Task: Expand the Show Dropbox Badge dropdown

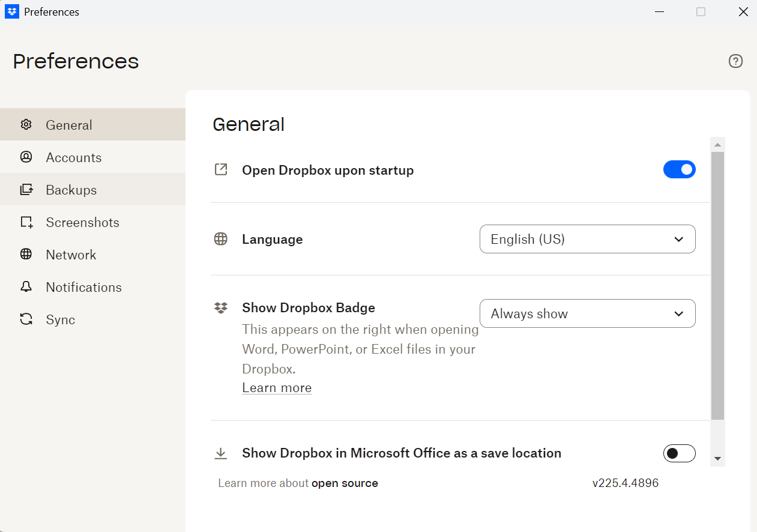Action: (587, 313)
